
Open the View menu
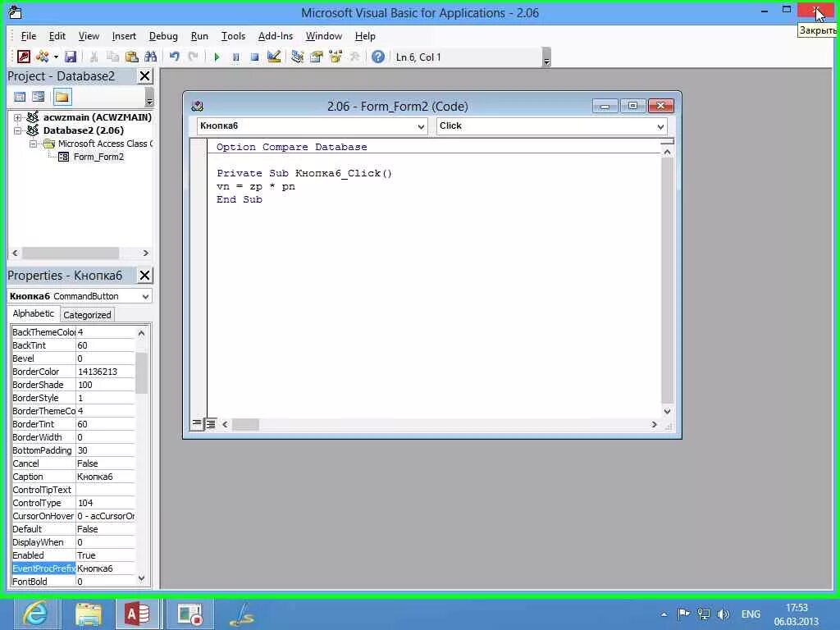[89, 36]
